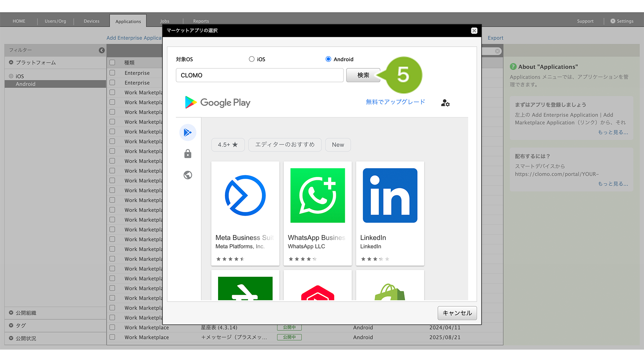Apply the 4.5+ star rating filter chip
644x362 pixels.
pyautogui.click(x=228, y=145)
